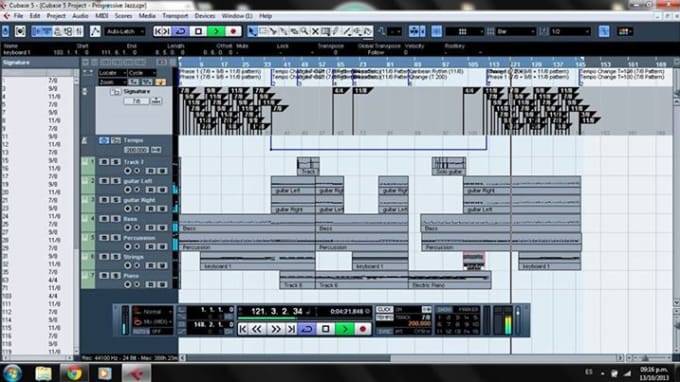Select the Glue tool
The height and width of the screenshot is (382, 680).
click(284, 31)
